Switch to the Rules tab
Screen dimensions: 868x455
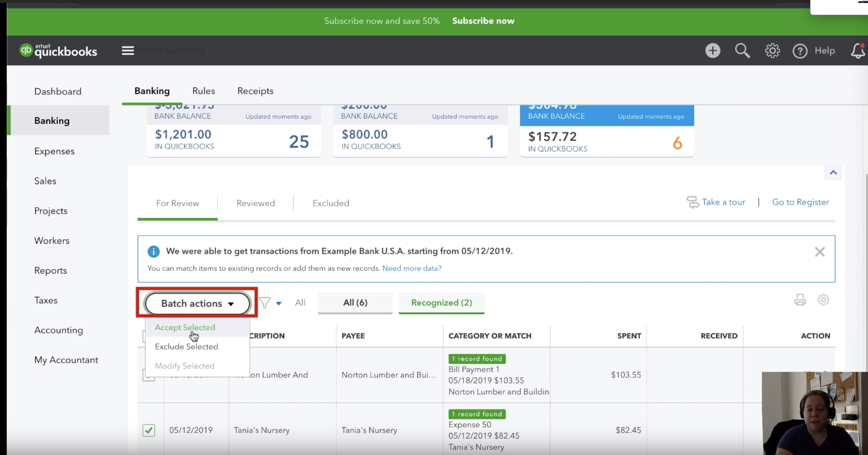point(204,91)
